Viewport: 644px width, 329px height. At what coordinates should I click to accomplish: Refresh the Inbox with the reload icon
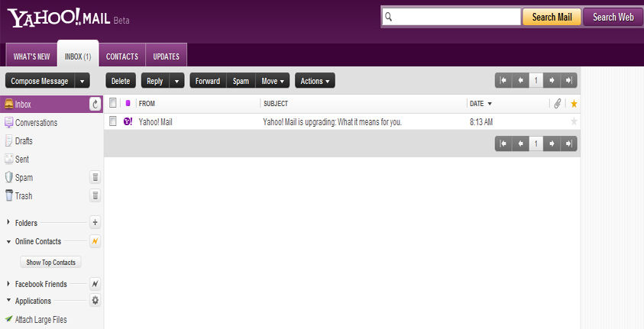point(95,105)
